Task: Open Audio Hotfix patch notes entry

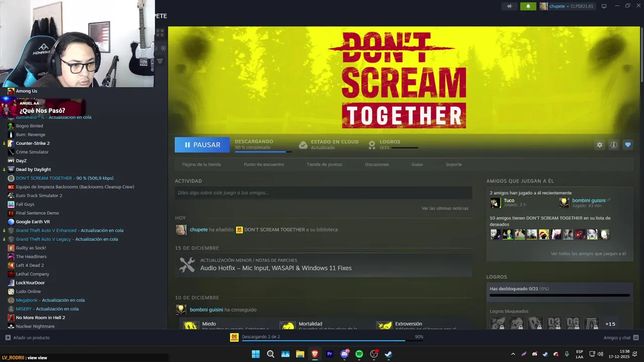Action: coord(324,265)
